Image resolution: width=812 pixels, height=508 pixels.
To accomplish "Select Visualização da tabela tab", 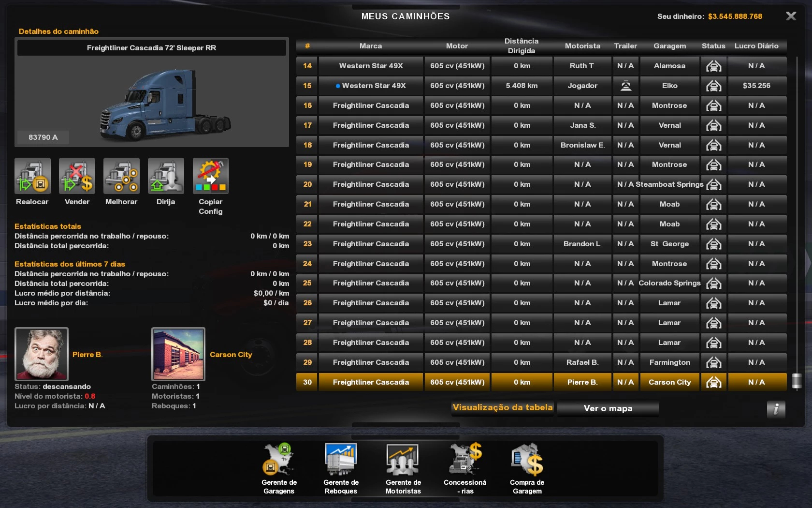I will click(503, 408).
